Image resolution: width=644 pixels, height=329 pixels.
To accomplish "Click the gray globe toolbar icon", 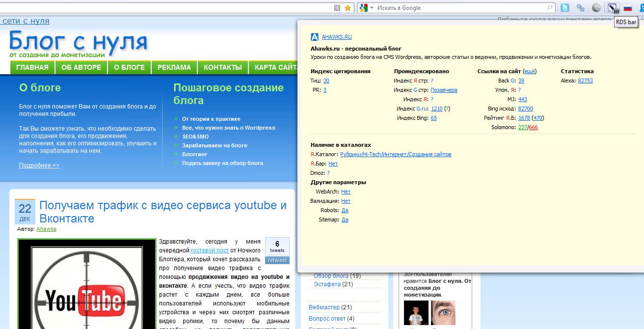I will point(596,8).
